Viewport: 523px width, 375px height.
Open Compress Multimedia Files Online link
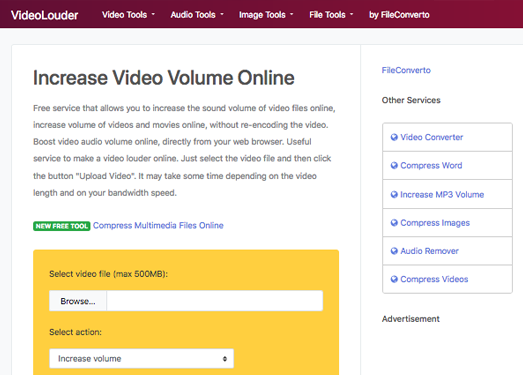[158, 226]
